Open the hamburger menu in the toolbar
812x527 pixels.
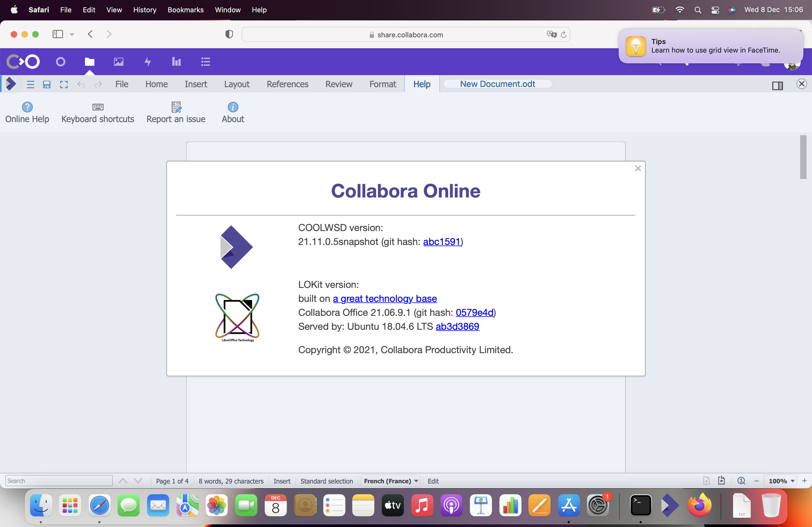30,85
